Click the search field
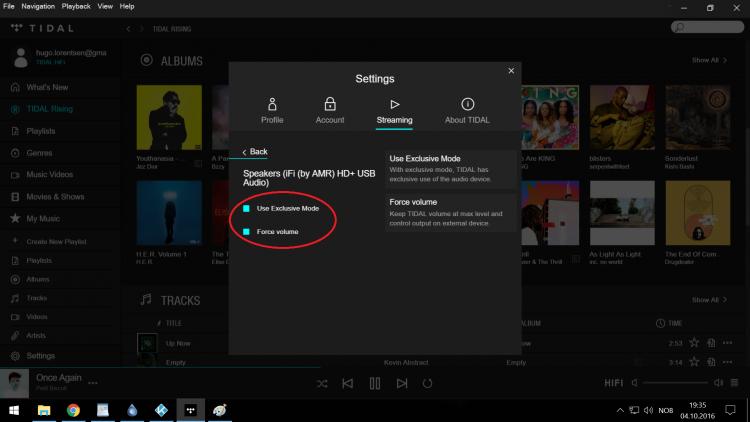The image size is (750, 422). click(707, 27)
